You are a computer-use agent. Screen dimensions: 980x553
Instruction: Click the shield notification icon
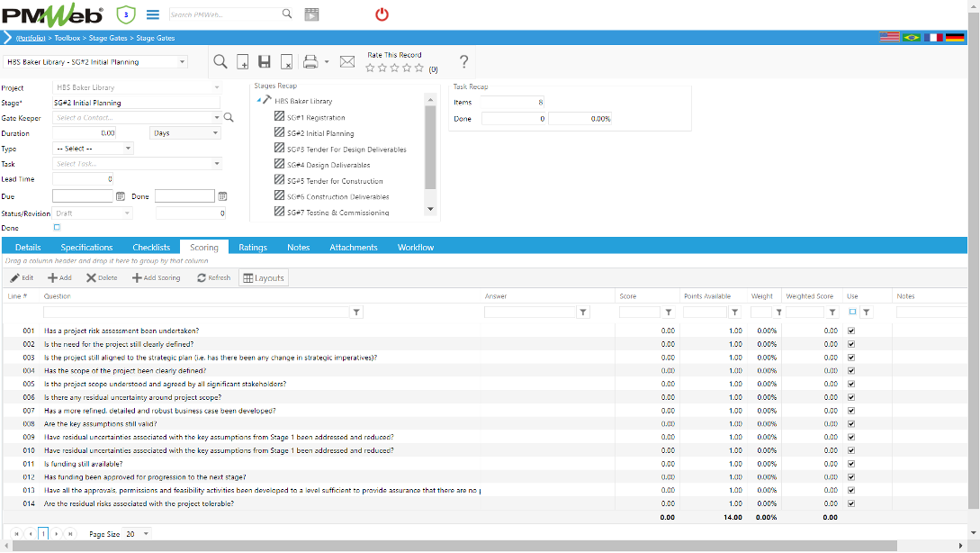tap(126, 14)
